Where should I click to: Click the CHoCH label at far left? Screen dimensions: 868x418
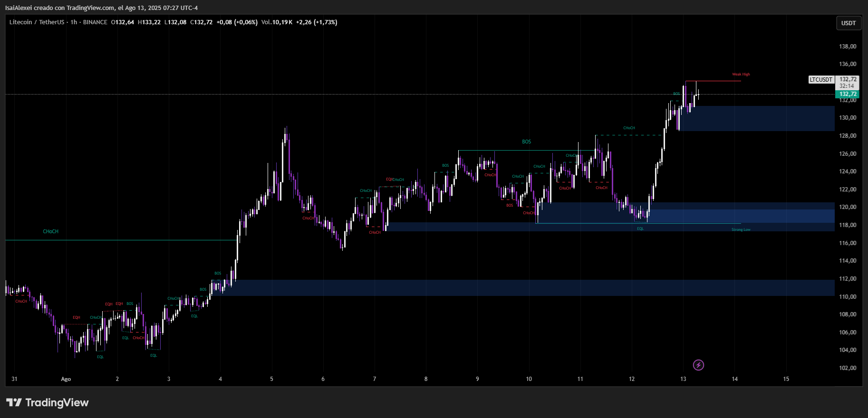tap(50, 232)
